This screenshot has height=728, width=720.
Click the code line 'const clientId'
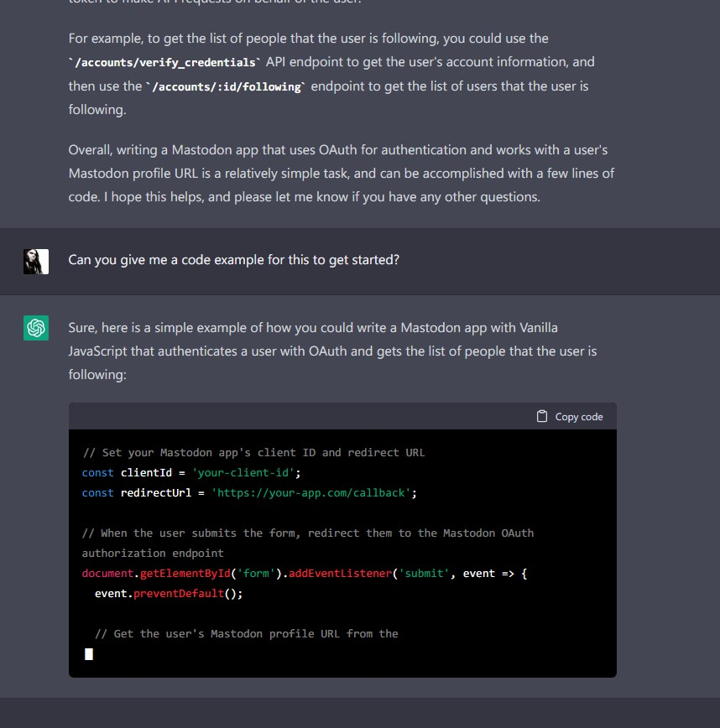pyautogui.click(x=191, y=473)
